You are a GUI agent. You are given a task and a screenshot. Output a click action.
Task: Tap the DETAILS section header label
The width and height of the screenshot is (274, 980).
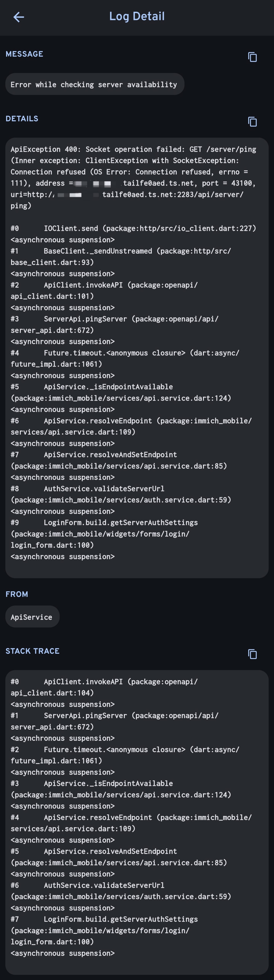22,119
